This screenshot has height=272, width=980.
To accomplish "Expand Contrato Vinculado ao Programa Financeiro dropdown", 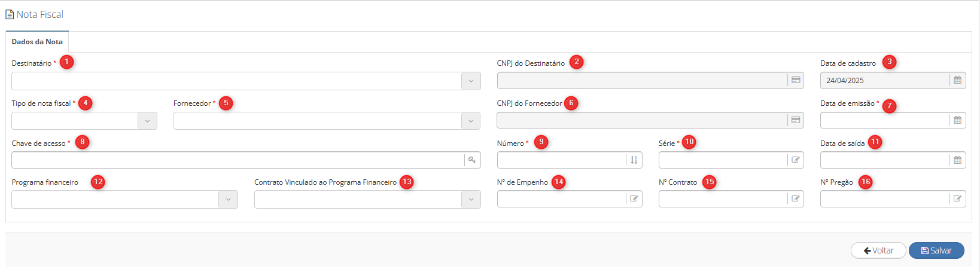I will pos(471,200).
